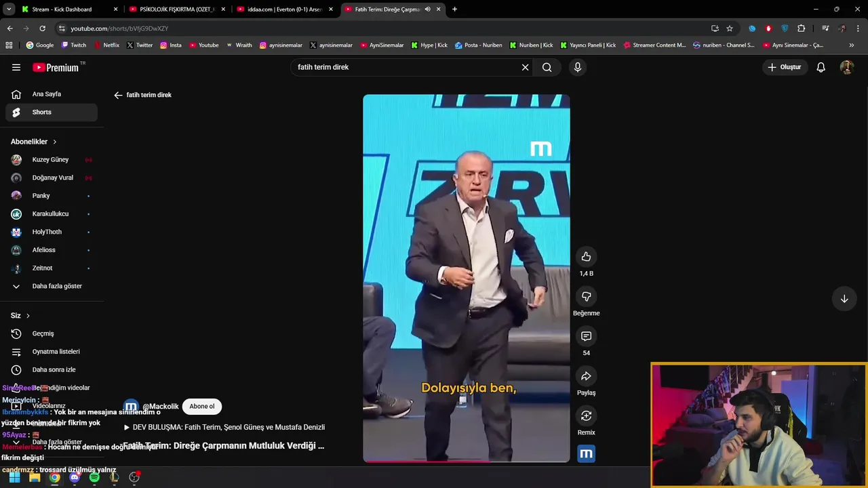Select Ana Sayfa in the sidebar
The image size is (868, 488).
[x=52, y=94]
